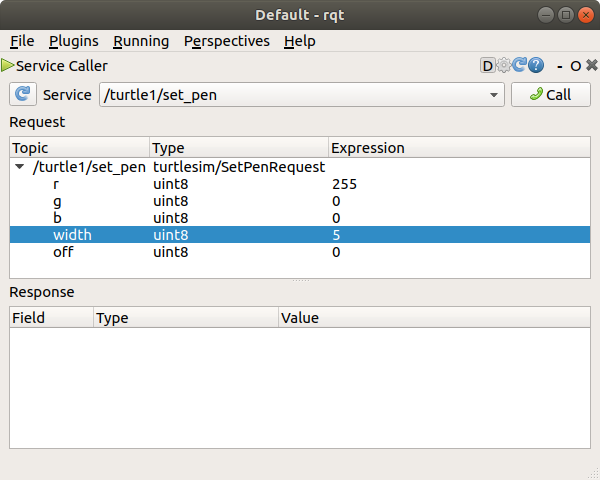Select the g row in Request
600x480 pixels.
pos(300,201)
